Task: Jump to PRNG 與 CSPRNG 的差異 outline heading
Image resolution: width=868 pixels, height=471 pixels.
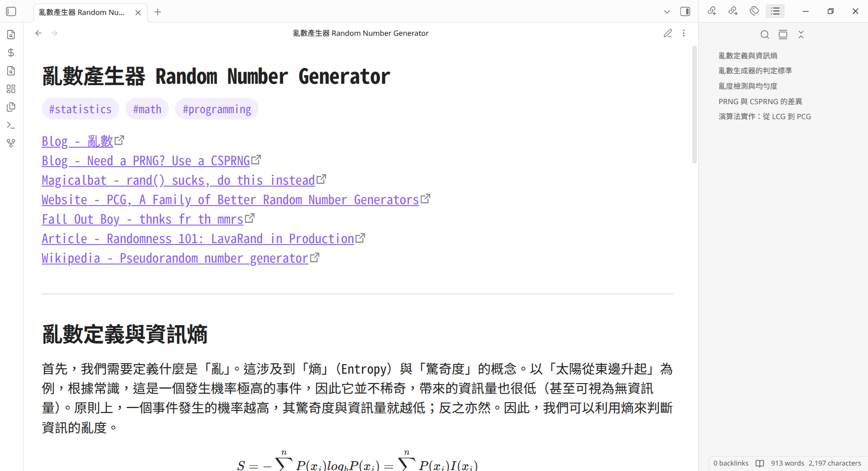Action: tap(760, 101)
